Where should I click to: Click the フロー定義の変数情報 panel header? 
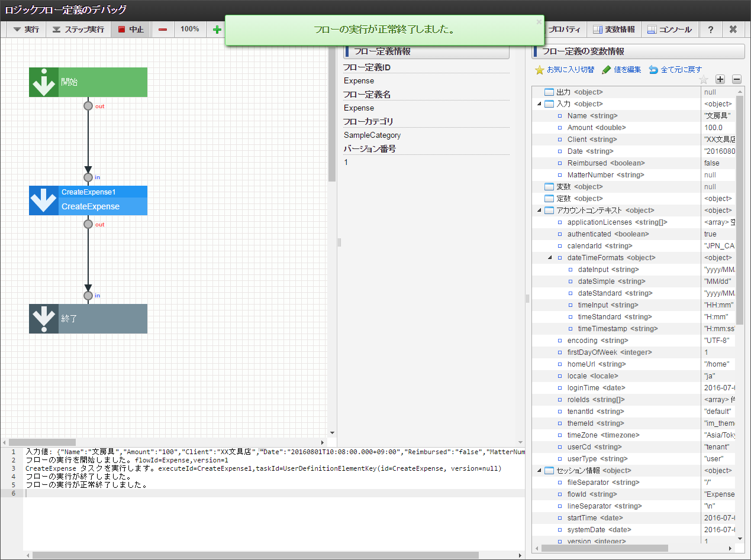pyautogui.click(x=639, y=51)
